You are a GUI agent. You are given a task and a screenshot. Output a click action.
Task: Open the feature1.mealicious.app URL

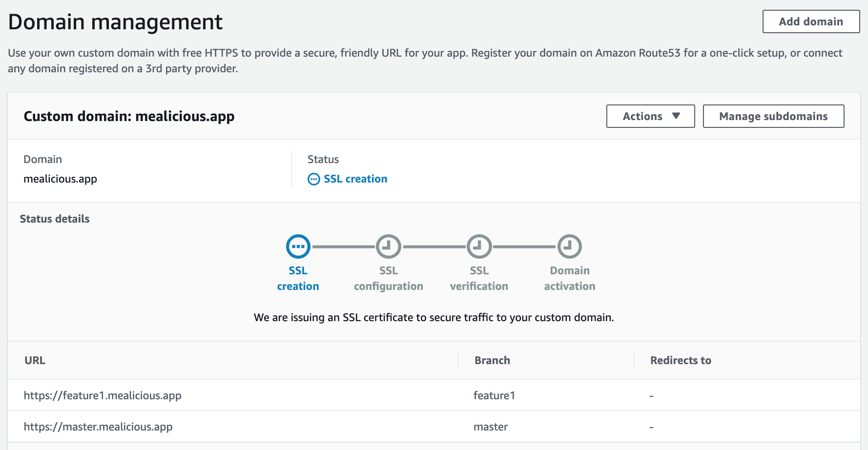pos(103,395)
